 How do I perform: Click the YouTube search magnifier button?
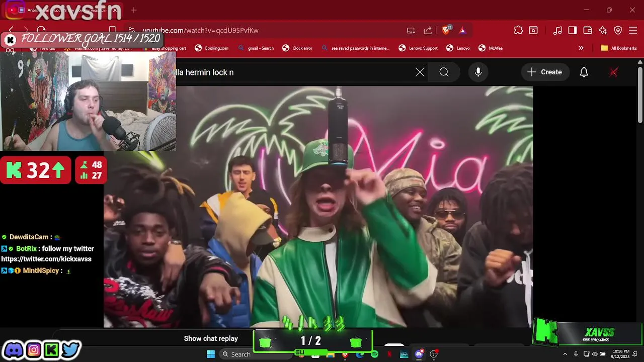point(444,72)
